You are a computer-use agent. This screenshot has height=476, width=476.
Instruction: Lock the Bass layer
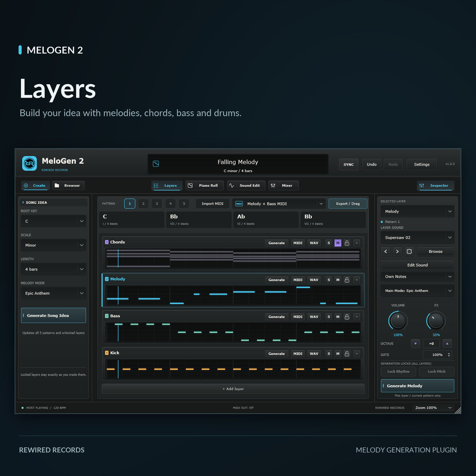point(347,317)
